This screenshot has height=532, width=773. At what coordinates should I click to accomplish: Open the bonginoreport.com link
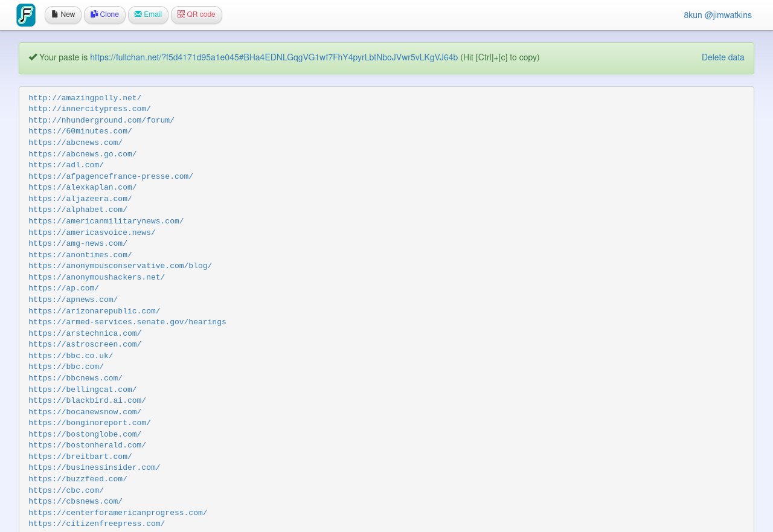[89, 423]
